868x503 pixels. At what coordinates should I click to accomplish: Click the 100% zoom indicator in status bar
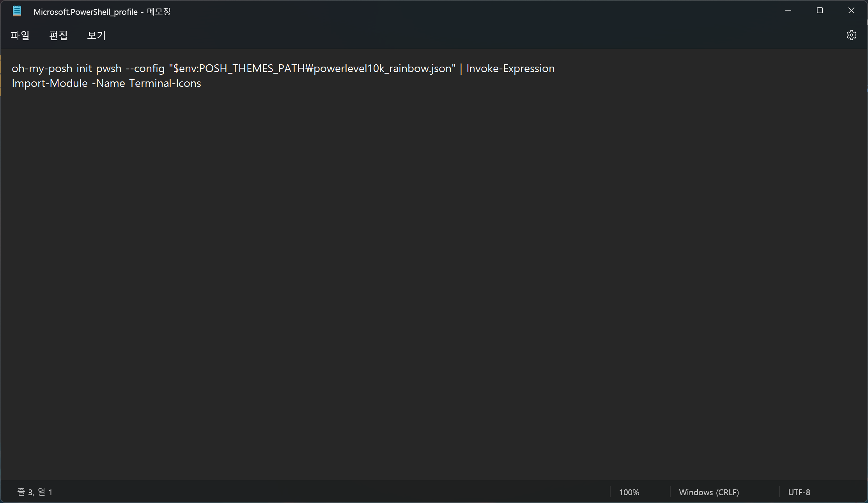coord(629,492)
